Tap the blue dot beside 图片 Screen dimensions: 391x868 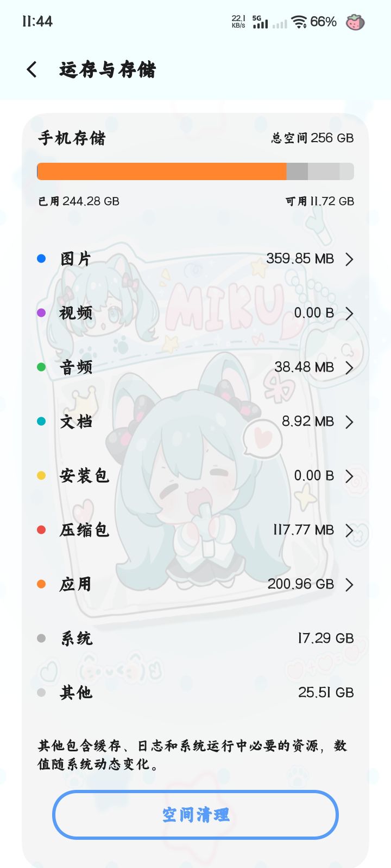(x=41, y=259)
